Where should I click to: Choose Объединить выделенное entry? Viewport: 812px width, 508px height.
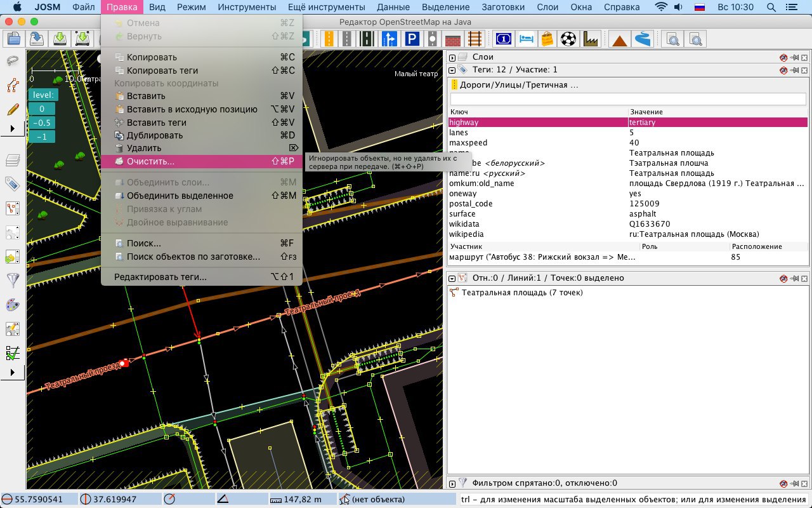click(x=202, y=196)
